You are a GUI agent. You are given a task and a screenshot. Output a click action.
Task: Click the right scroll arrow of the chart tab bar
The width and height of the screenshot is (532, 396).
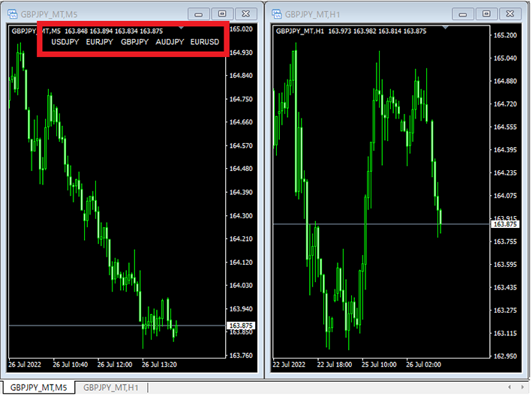(522, 387)
